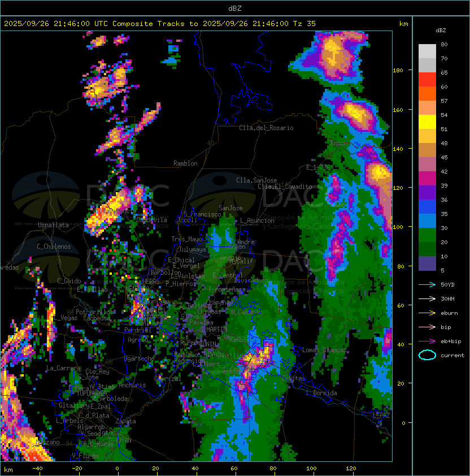The height and width of the screenshot is (476, 470).
Task: Click the 'Clla.El_Cavadito' map label
Action: point(285,187)
